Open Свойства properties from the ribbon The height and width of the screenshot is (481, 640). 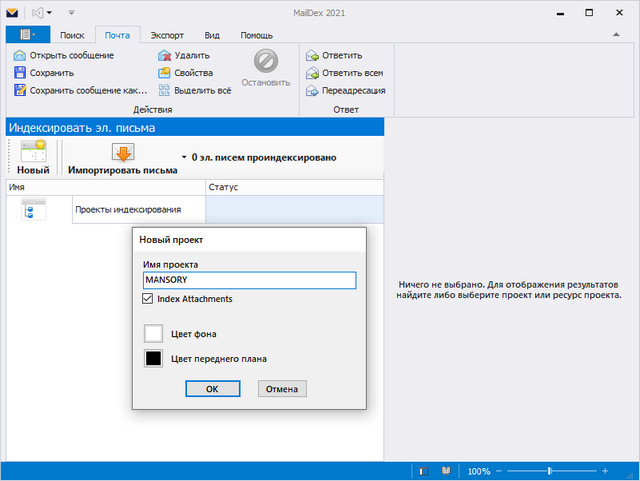166,73
